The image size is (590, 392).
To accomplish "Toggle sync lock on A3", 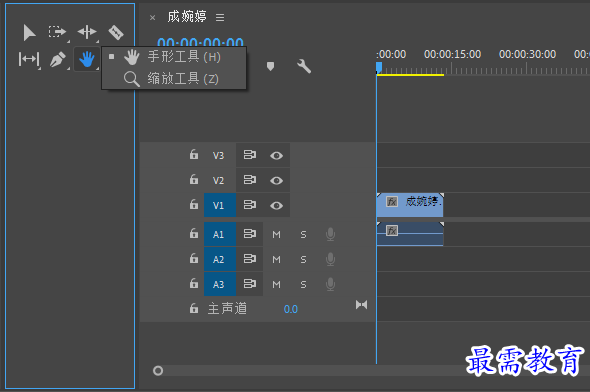I will [249, 283].
